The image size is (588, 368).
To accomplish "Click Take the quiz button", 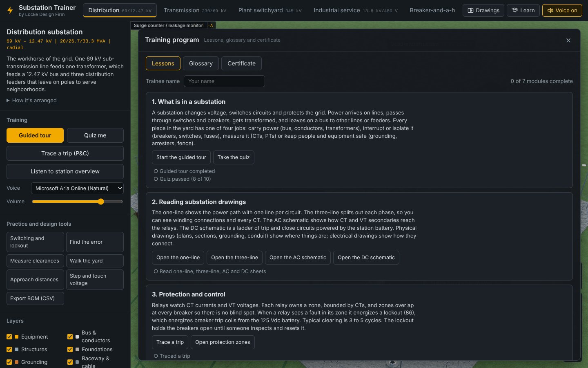I will pyautogui.click(x=234, y=157).
